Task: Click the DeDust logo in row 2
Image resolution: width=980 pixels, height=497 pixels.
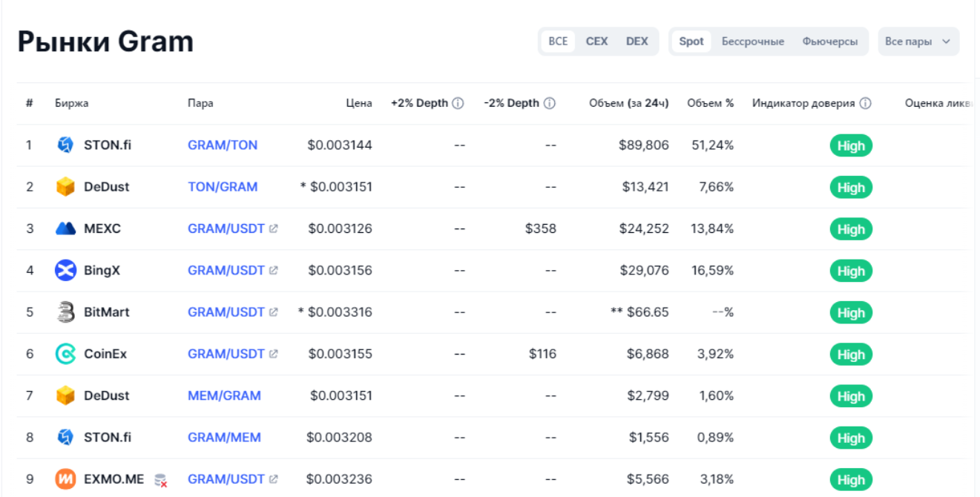Action: pyautogui.click(x=65, y=187)
